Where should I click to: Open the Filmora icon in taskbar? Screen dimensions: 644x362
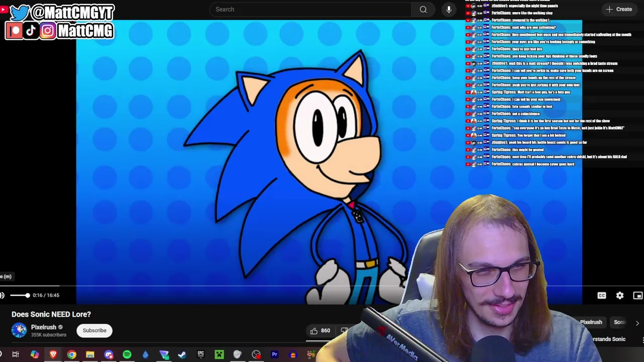tap(164, 355)
